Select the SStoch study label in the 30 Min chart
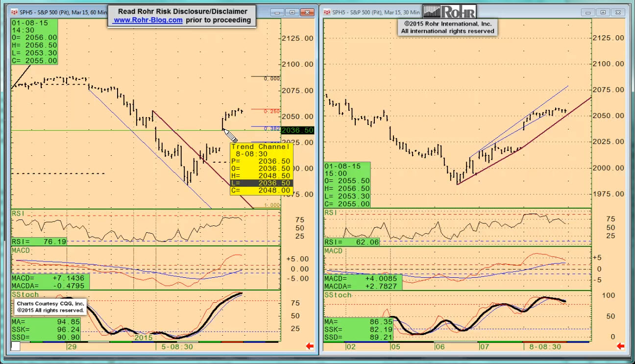The height and width of the screenshot is (364, 635). pos(338,295)
